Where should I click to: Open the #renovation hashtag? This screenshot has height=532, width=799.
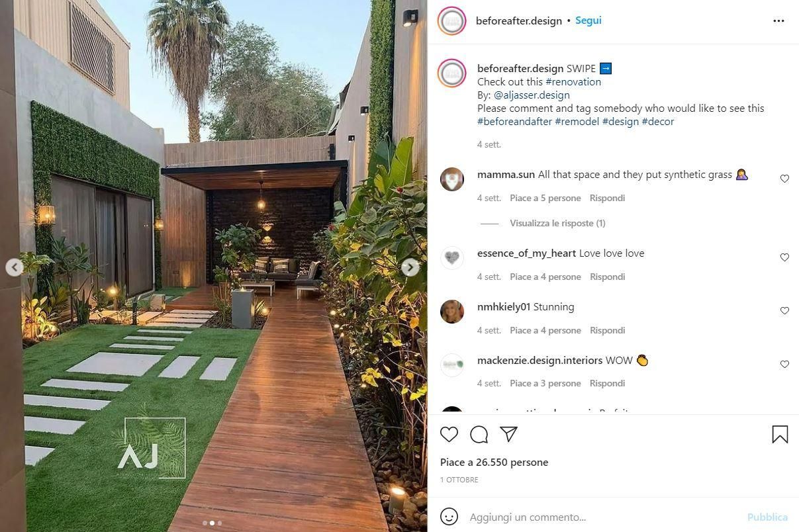[573, 82]
